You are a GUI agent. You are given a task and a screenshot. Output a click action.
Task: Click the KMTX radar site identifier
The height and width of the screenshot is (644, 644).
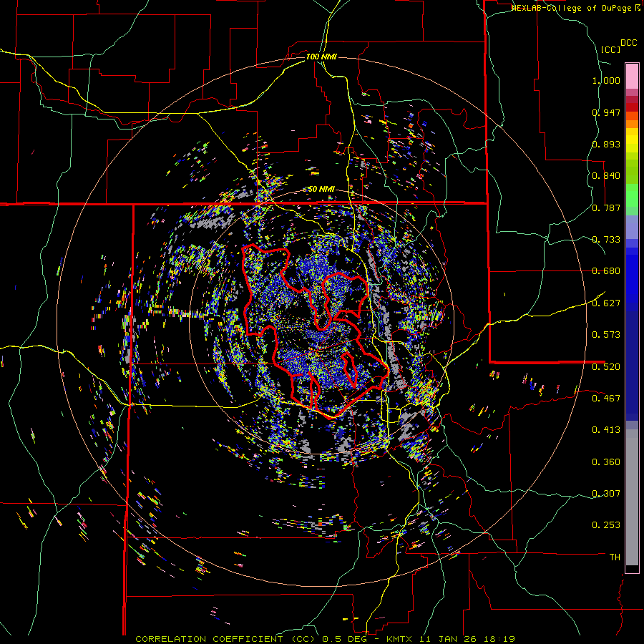point(401,639)
